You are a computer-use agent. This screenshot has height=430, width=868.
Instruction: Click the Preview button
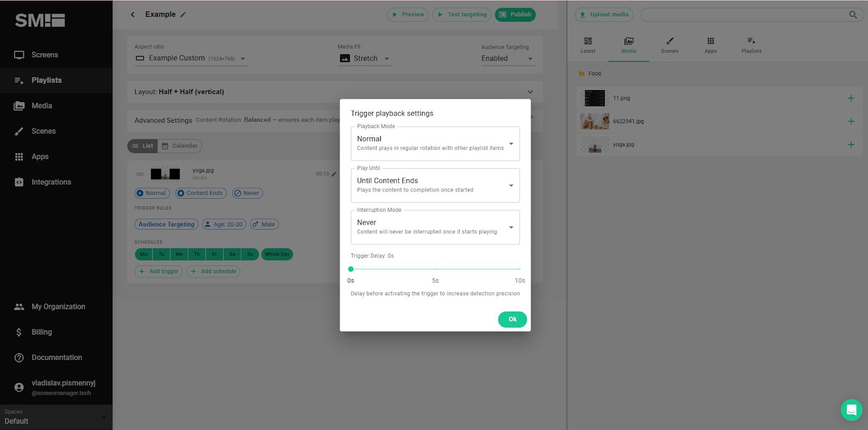(x=407, y=15)
